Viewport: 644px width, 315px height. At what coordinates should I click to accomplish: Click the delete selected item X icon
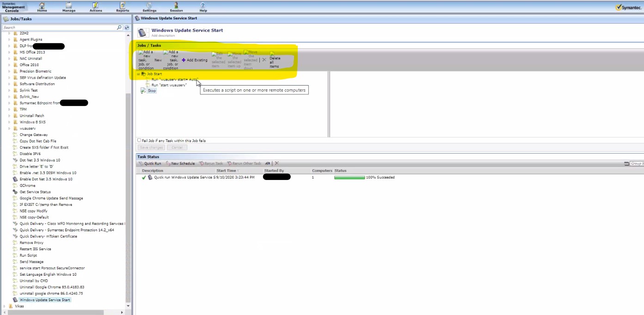click(264, 60)
